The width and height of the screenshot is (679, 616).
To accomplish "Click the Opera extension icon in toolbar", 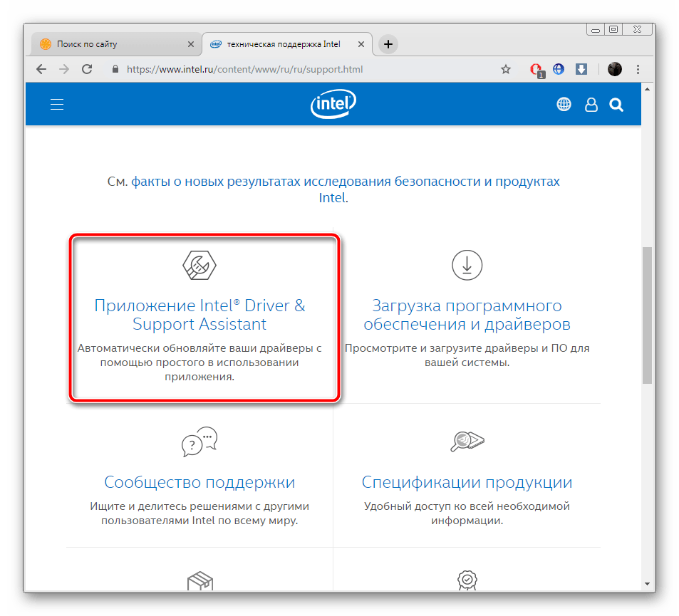I will pos(536,69).
